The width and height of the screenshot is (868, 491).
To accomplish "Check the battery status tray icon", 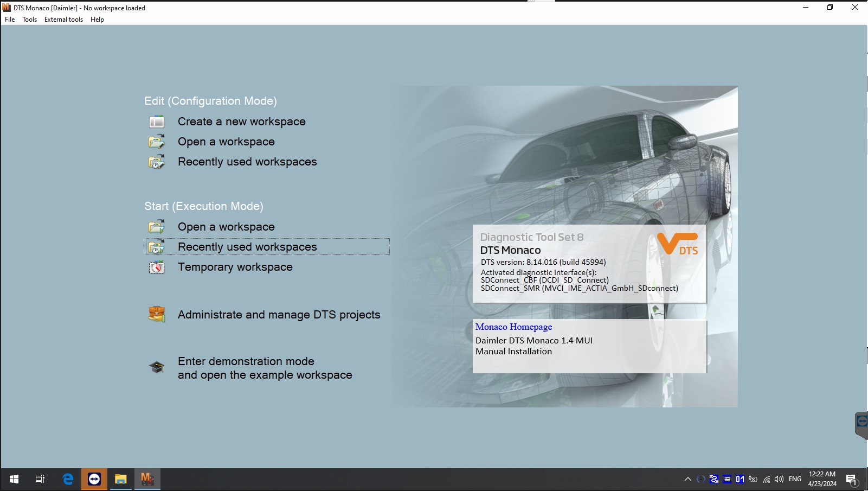I will point(753,479).
